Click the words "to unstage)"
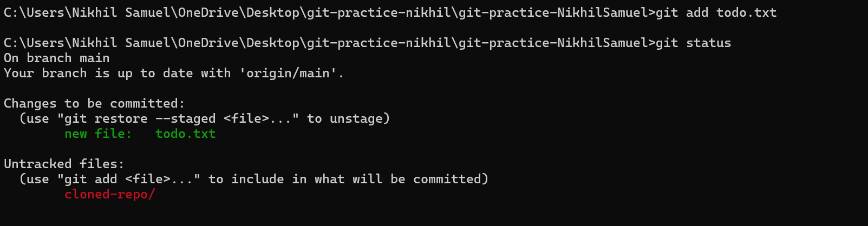The width and height of the screenshot is (868, 226). 348,118
